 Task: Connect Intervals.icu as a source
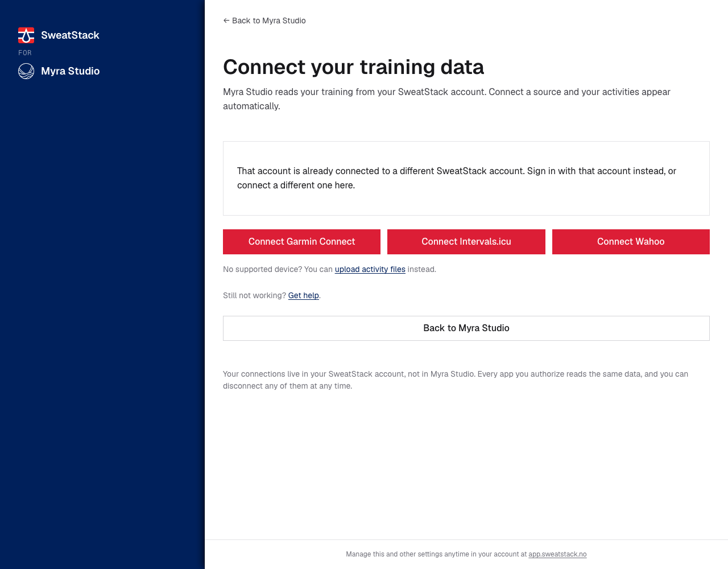466,242
